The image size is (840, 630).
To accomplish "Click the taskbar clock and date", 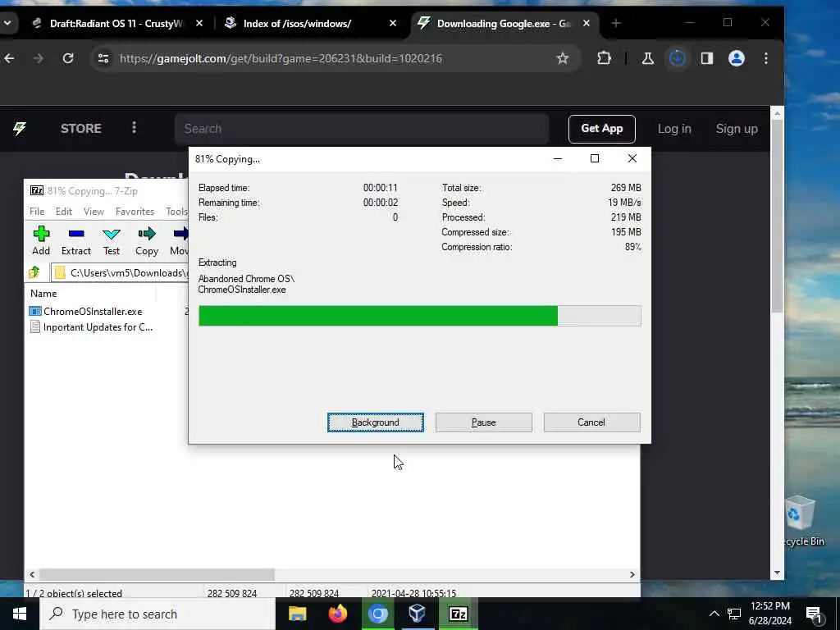I will (x=770, y=614).
